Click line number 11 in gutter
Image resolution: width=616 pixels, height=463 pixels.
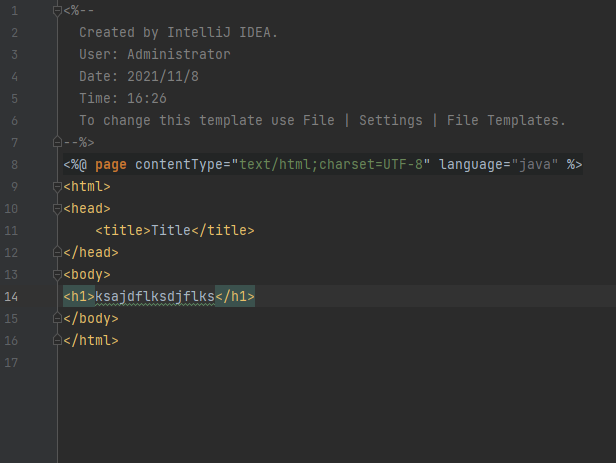pyautogui.click(x=11, y=231)
